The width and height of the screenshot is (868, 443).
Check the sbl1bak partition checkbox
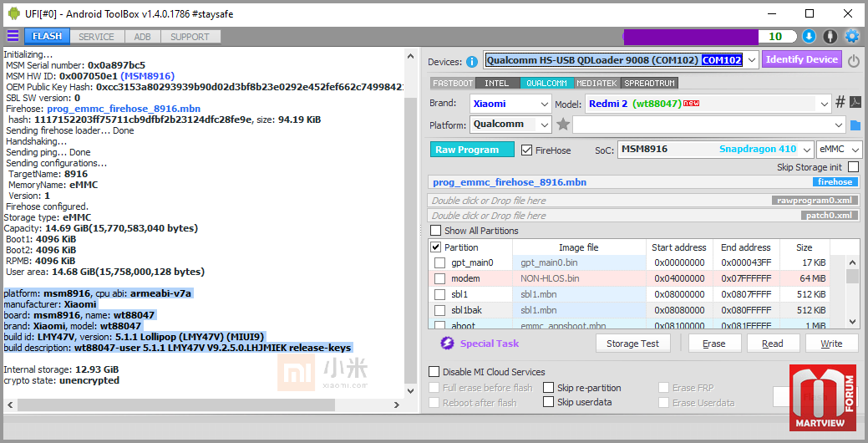pyautogui.click(x=439, y=310)
